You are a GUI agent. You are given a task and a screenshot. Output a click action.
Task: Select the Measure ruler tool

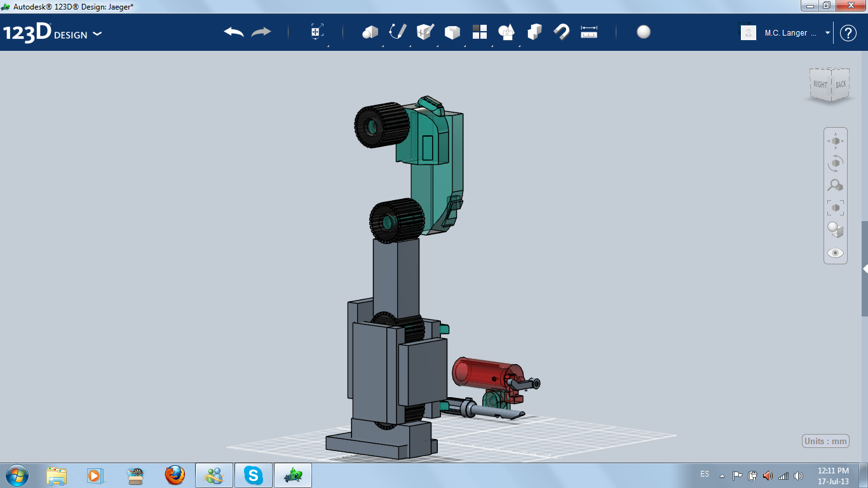pos(589,32)
